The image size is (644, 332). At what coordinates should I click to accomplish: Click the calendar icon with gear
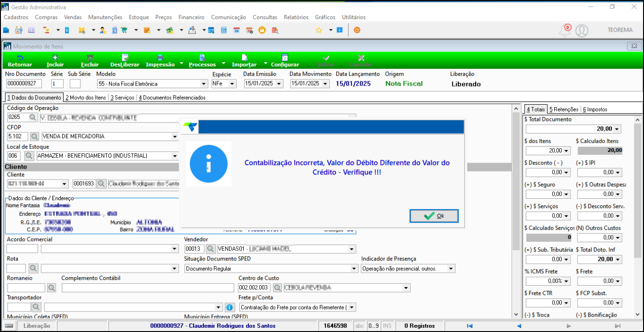tap(249, 30)
